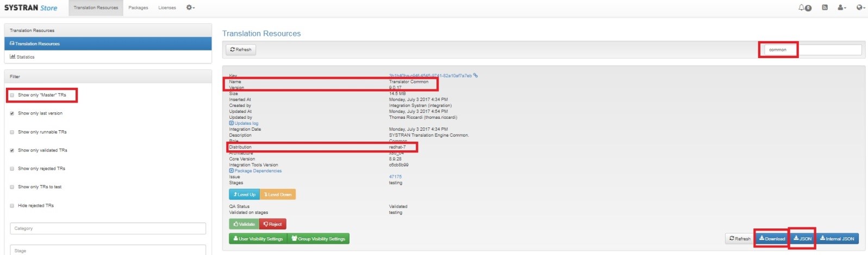The height and width of the screenshot is (255, 868).
Task: Toggle Show only "Master" TRs checkbox
Action: 12,95
